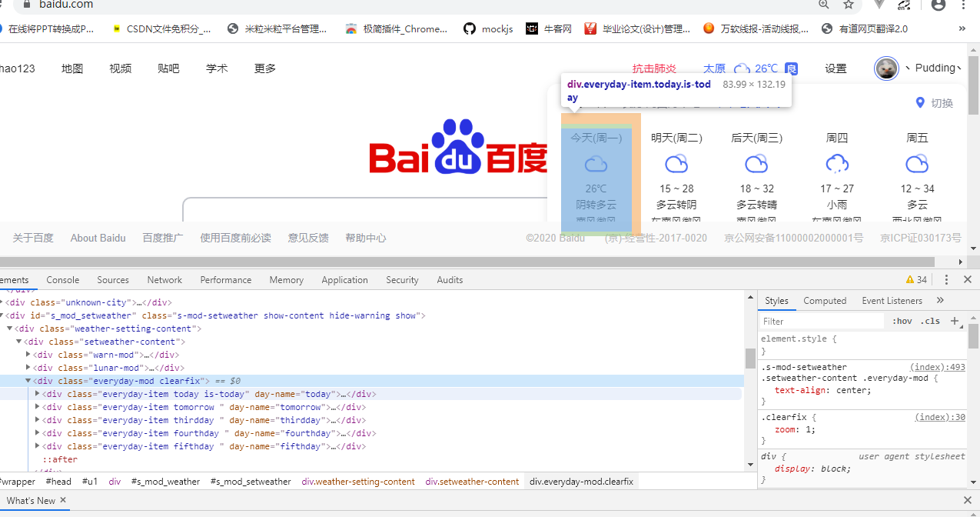Open the Computed tab in the Styles pane
Viewport: 980px width, 517px height.
[825, 301]
